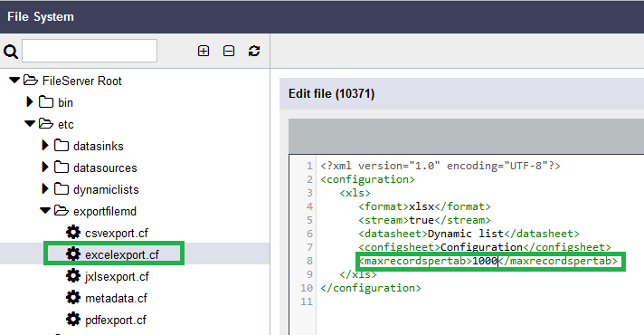
Task: Expand the bin folder arrow
Action: click(30, 102)
